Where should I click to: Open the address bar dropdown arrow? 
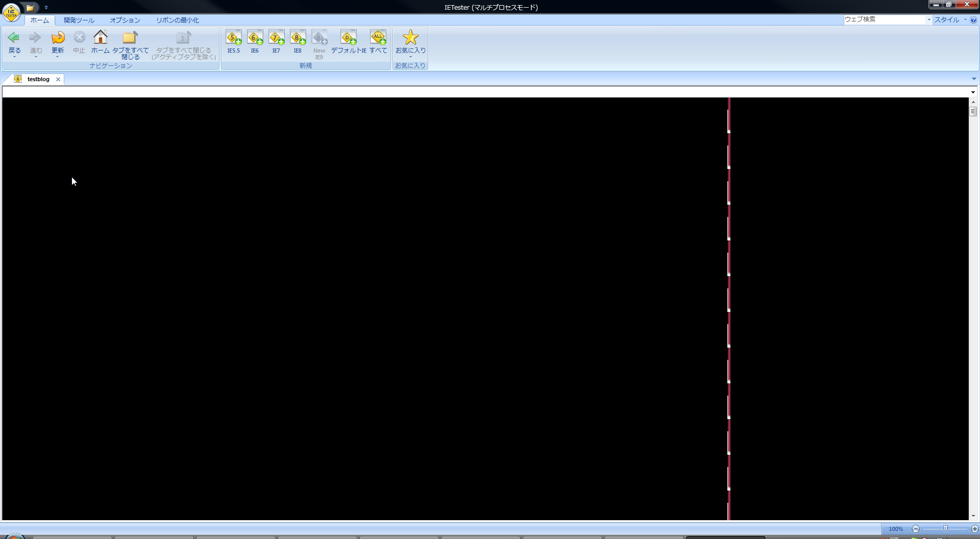[x=973, y=92]
